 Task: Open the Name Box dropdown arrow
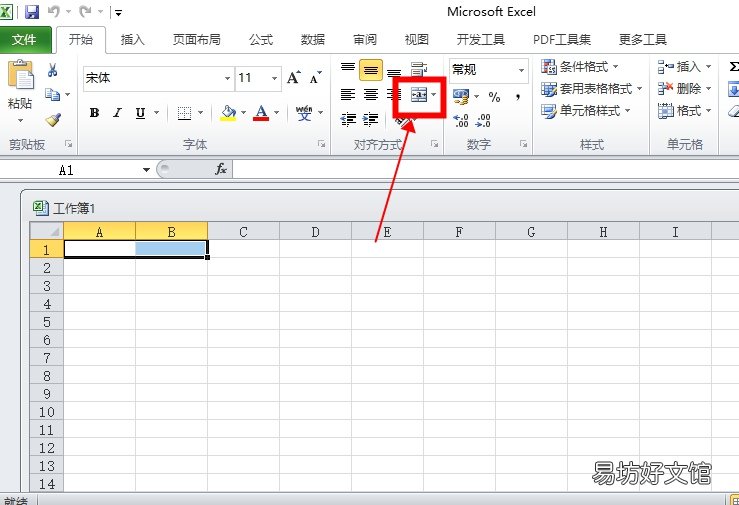coord(146,170)
